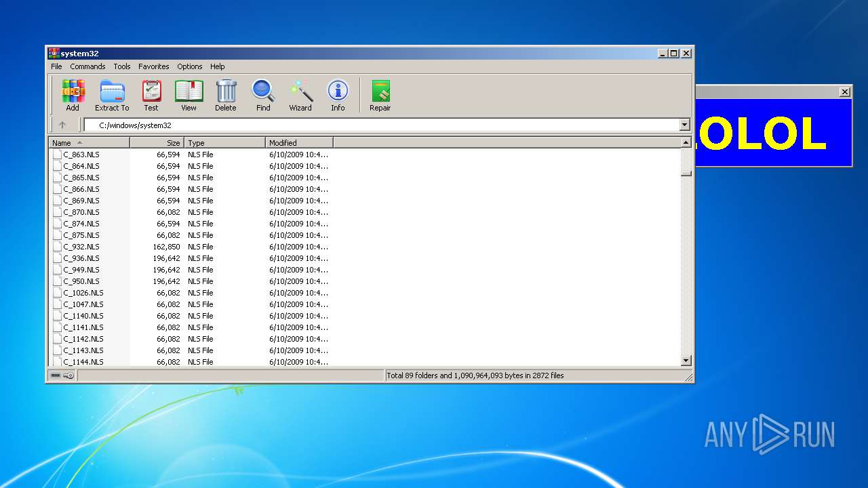This screenshot has width=868, height=488.
Task: Sort by the Type column header
Action: (x=225, y=143)
